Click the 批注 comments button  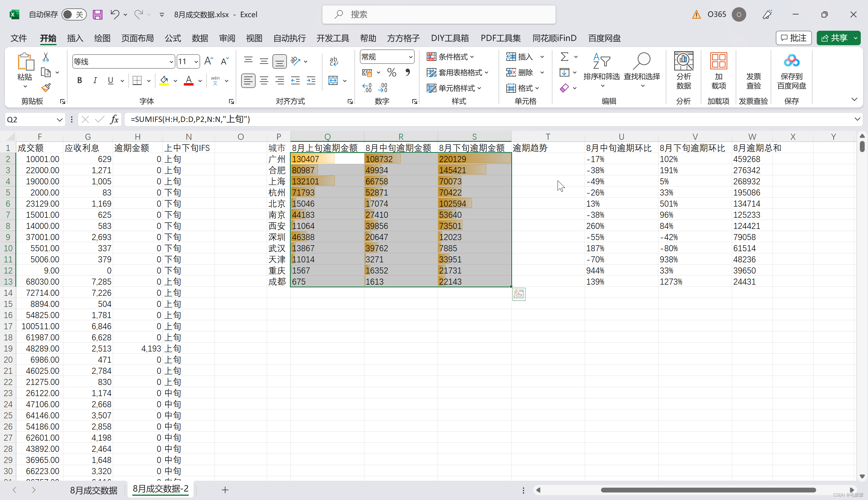pos(794,38)
